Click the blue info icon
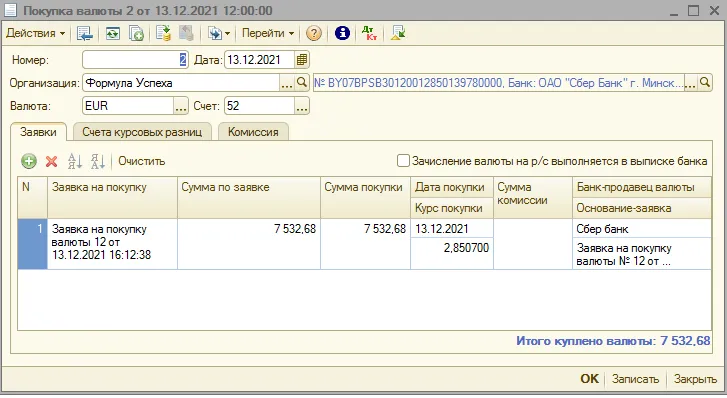Viewport: 727px width, 398px height. [342, 33]
